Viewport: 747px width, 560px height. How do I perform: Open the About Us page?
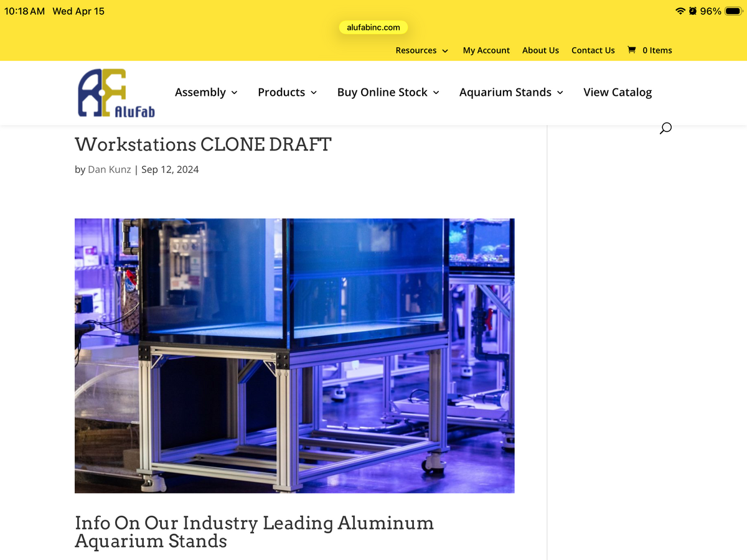540,50
